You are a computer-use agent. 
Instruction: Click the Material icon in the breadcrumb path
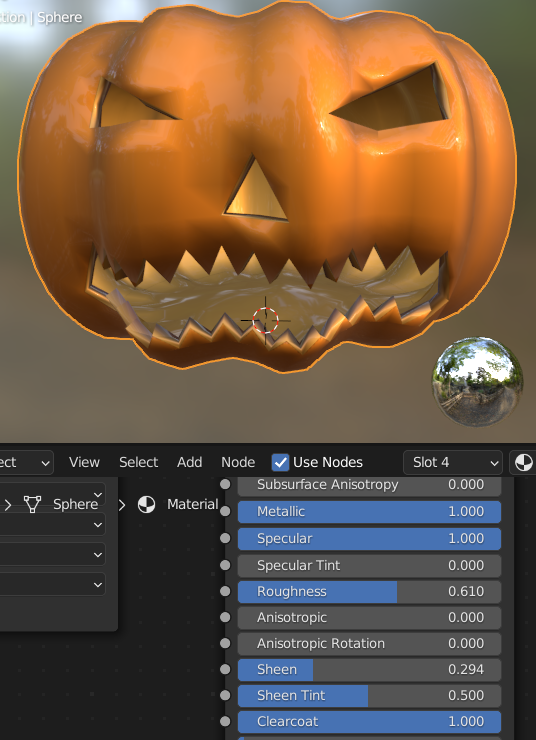146,504
